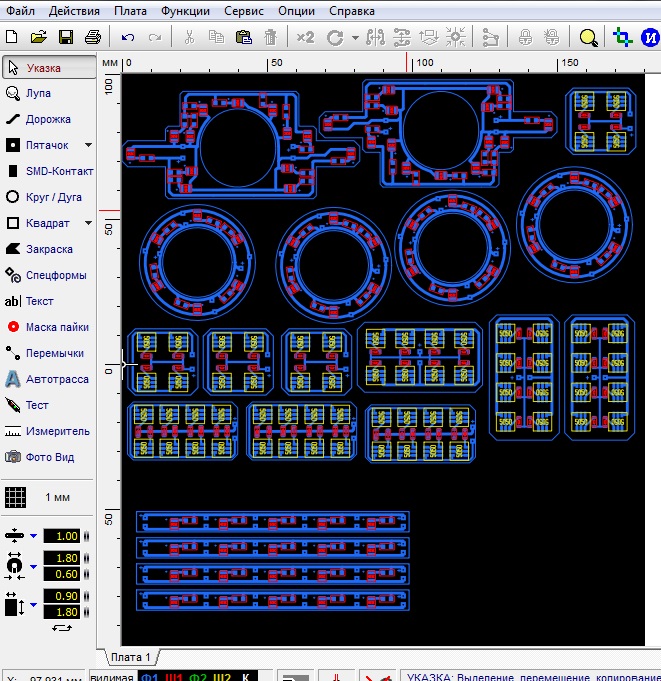This screenshot has height=681, width=661.
Task: Expand the Пятачок pad shape dropdown
Action: (88, 145)
